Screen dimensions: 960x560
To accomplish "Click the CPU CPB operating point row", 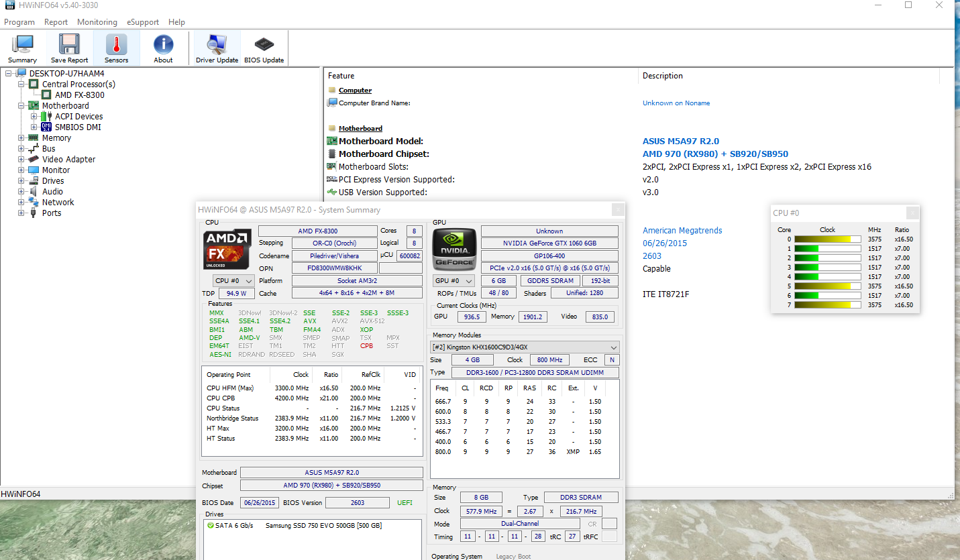I will coord(312,398).
